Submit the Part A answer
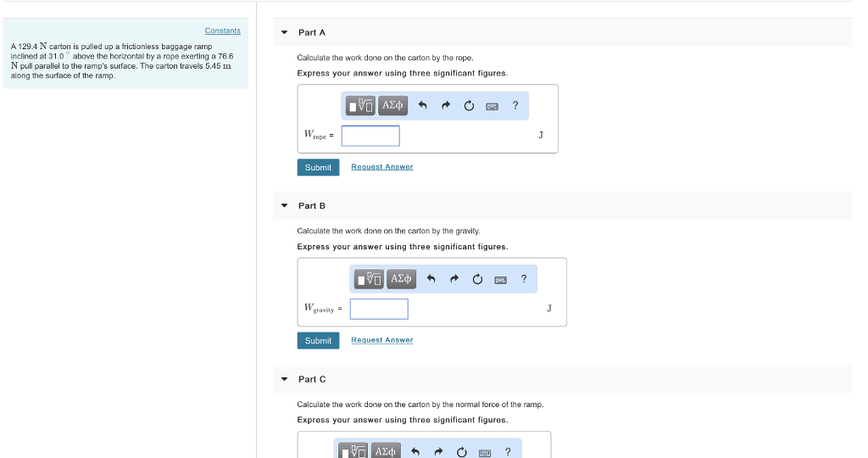The image size is (868, 458). tap(318, 167)
